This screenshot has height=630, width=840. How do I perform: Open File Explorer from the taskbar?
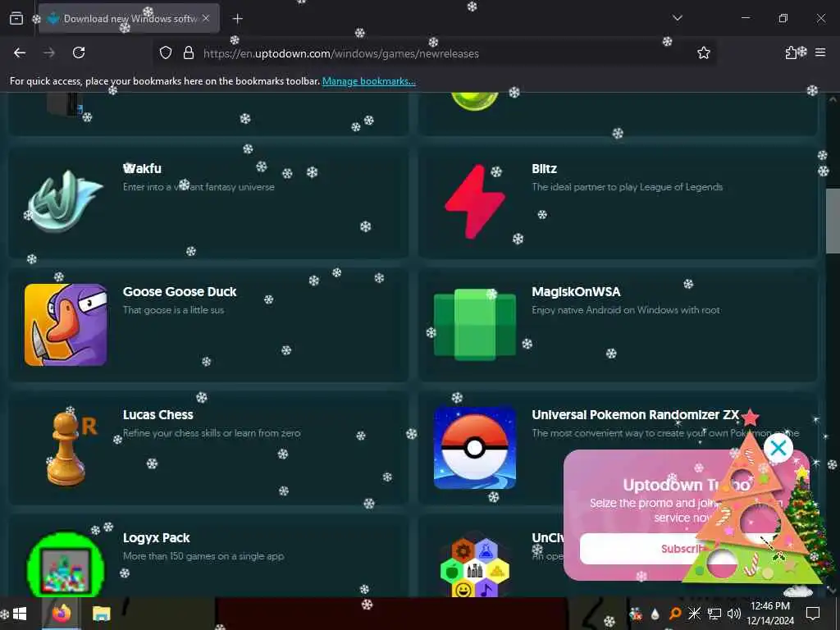coord(101,614)
